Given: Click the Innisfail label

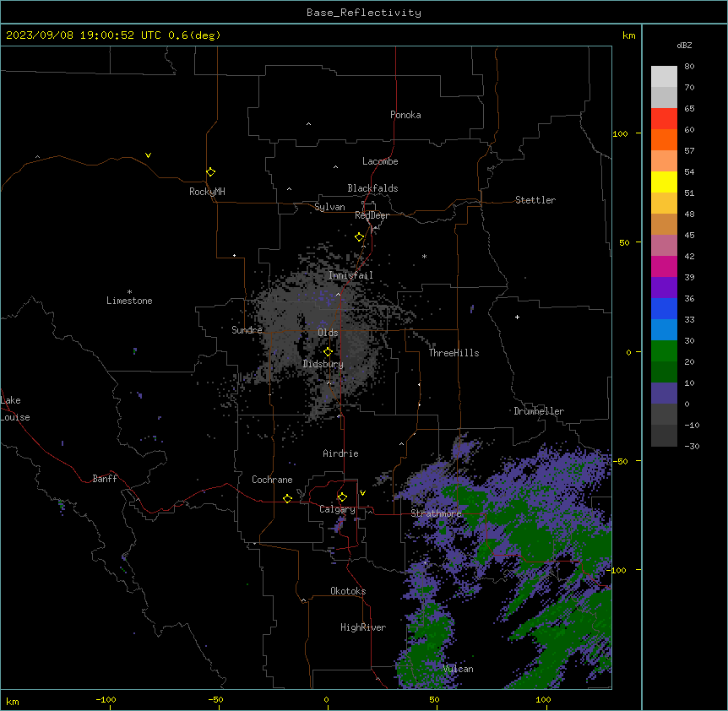Looking at the screenshot, I should coord(350,275).
